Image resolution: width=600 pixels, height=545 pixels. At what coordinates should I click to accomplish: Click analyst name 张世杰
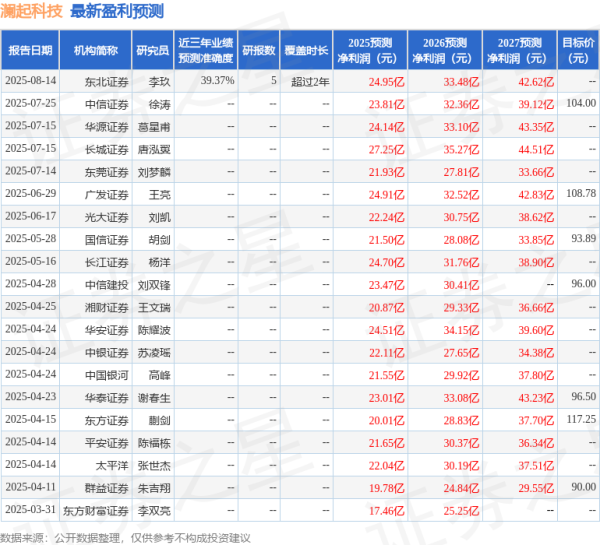coord(154,465)
